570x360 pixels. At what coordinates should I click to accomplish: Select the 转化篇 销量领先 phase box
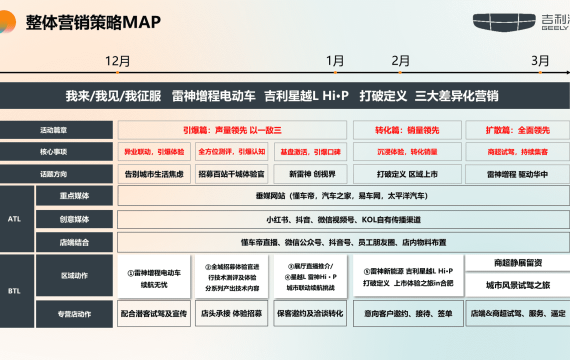(x=407, y=130)
